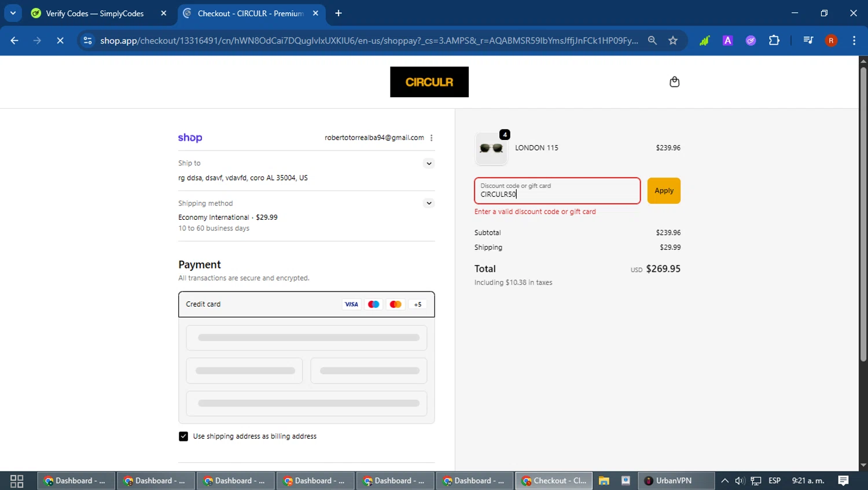Open account options menu beside email
This screenshot has width=868, height=490.
[431, 138]
